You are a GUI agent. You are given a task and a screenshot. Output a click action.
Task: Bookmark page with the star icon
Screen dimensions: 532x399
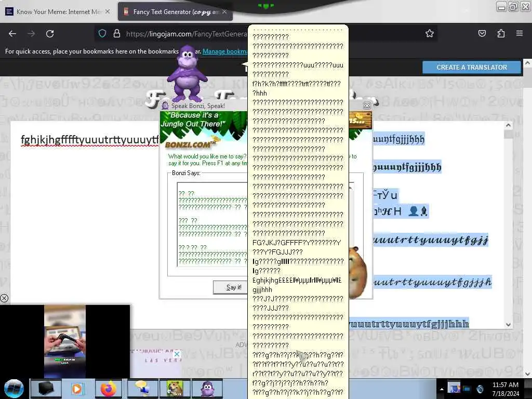tap(430, 33)
